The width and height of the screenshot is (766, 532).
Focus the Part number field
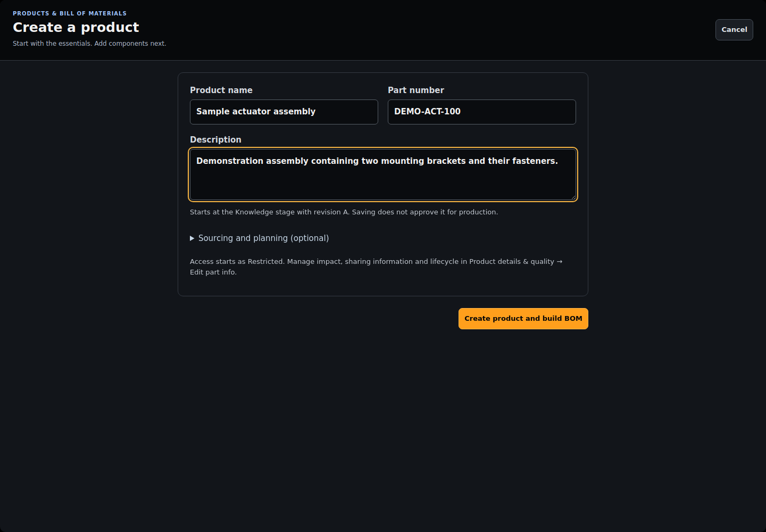coord(482,112)
